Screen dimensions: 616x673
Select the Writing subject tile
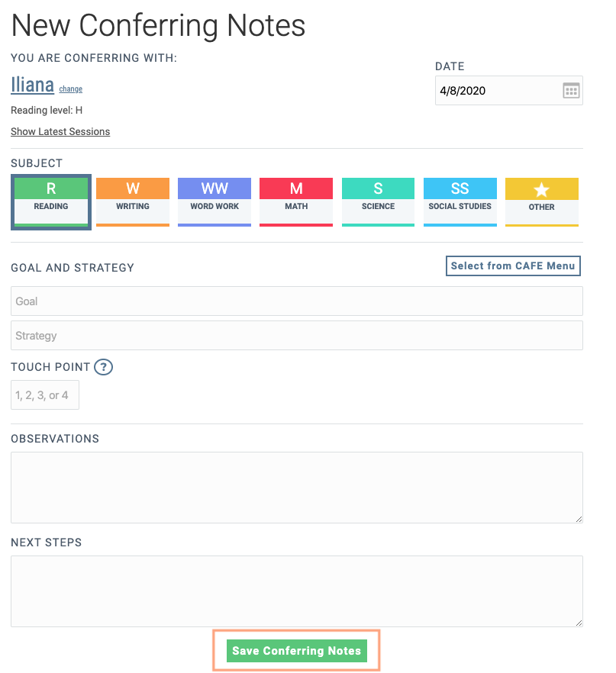pyautogui.click(x=132, y=201)
